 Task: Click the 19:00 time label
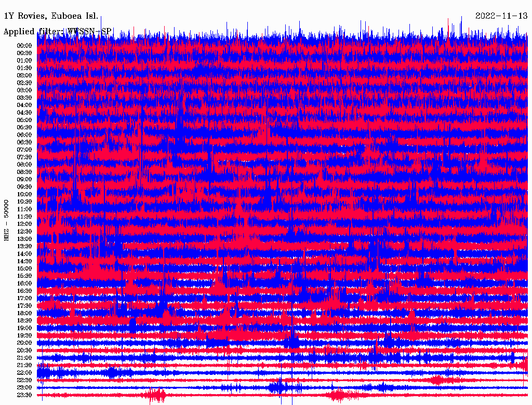24,328
